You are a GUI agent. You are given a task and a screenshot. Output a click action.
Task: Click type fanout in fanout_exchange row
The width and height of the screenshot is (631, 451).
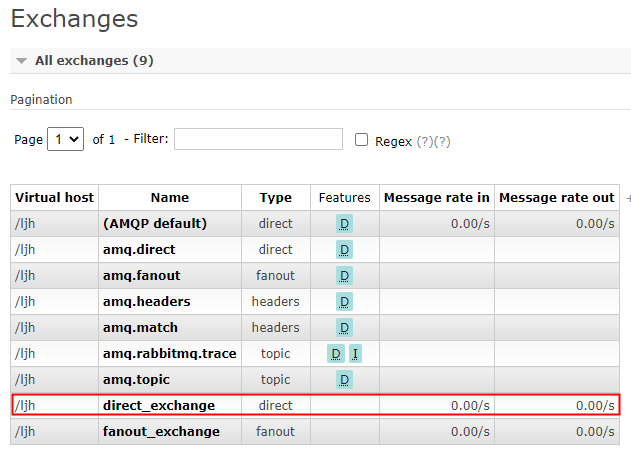point(275,431)
